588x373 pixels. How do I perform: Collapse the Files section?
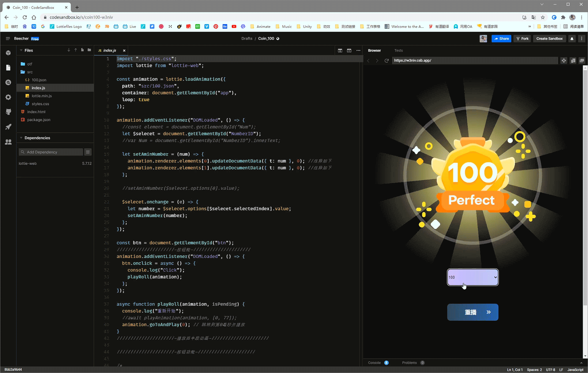tap(21, 50)
